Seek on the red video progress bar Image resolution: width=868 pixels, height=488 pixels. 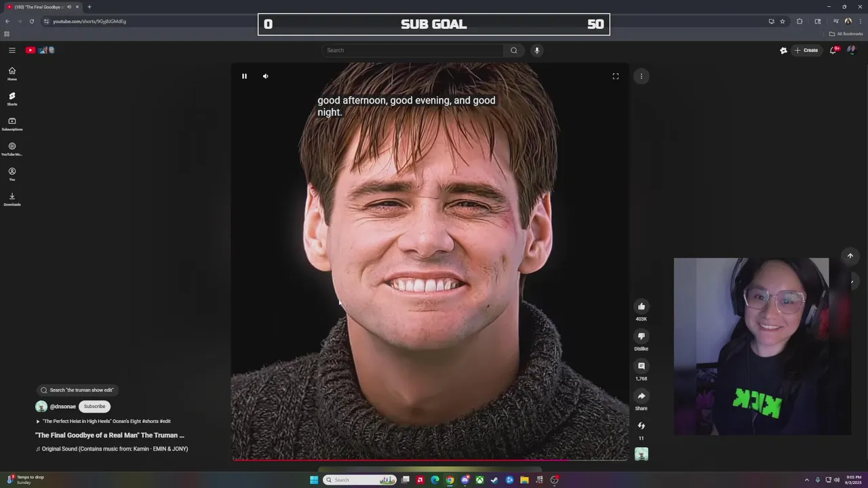(x=430, y=460)
